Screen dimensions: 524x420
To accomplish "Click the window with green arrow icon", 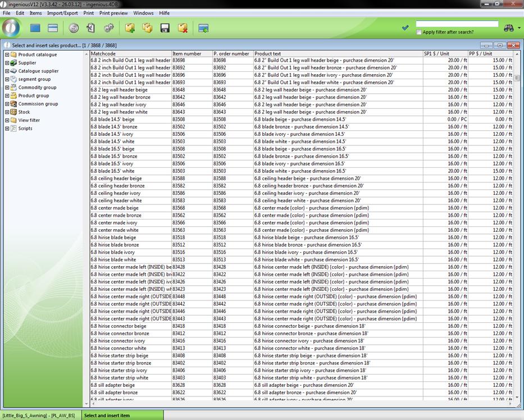I will (203, 28).
